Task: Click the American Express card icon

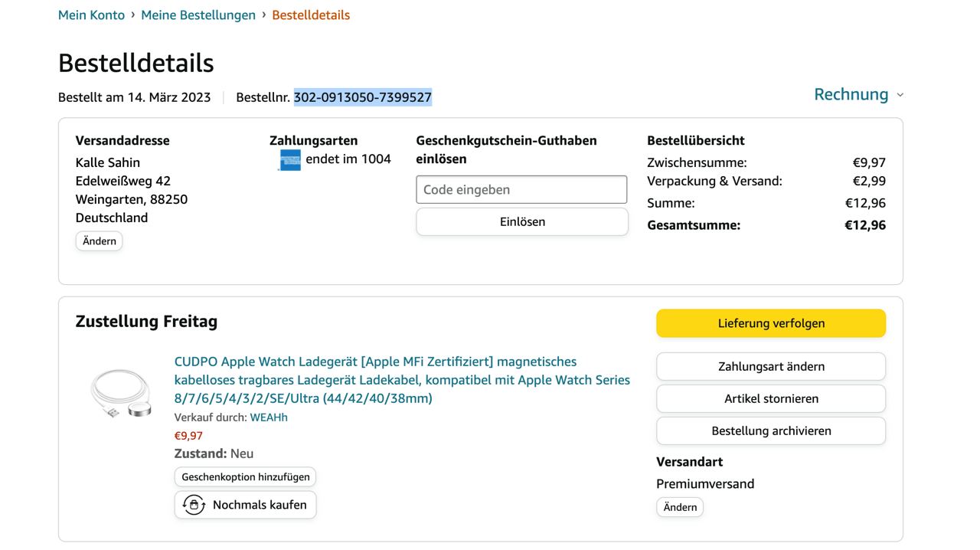Action: pyautogui.click(x=290, y=159)
